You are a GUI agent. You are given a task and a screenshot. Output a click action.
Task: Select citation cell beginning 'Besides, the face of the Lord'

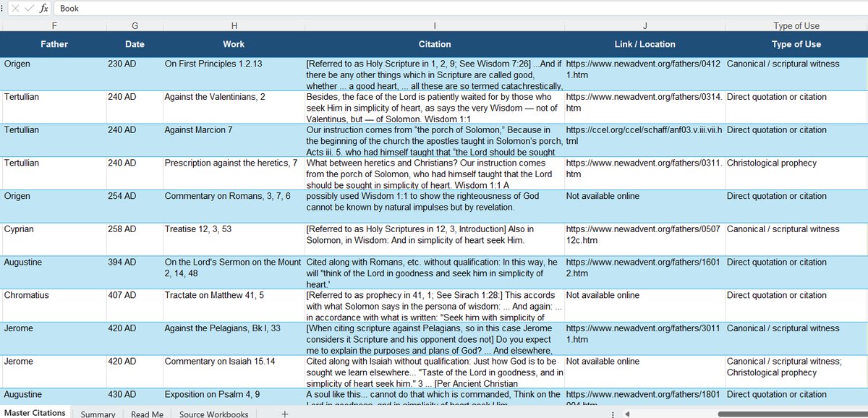pos(434,107)
